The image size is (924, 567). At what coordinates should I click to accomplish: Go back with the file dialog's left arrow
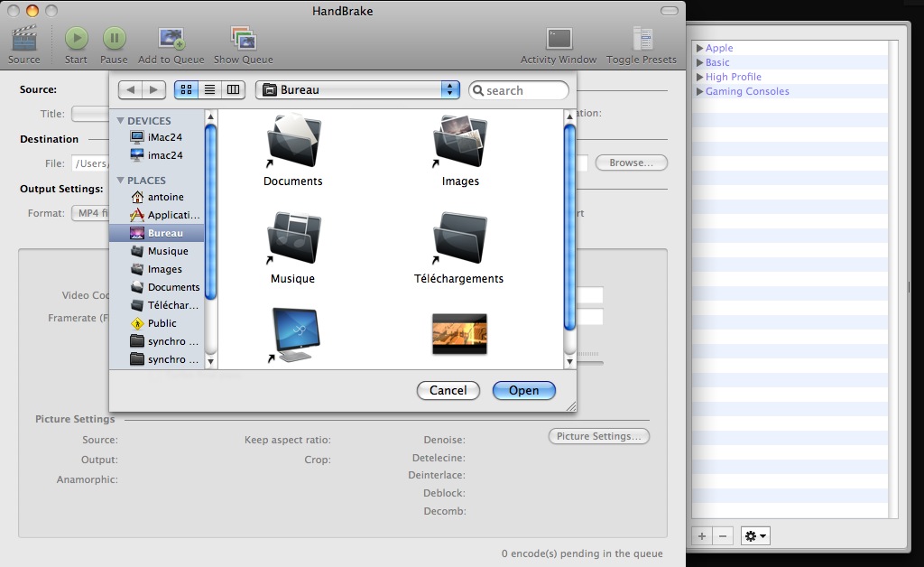pyautogui.click(x=130, y=89)
